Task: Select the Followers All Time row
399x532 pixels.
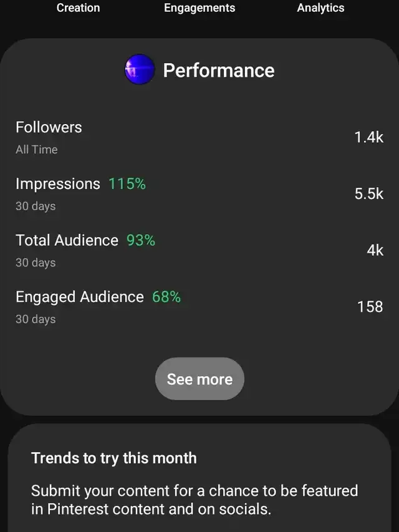Action: click(199, 137)
